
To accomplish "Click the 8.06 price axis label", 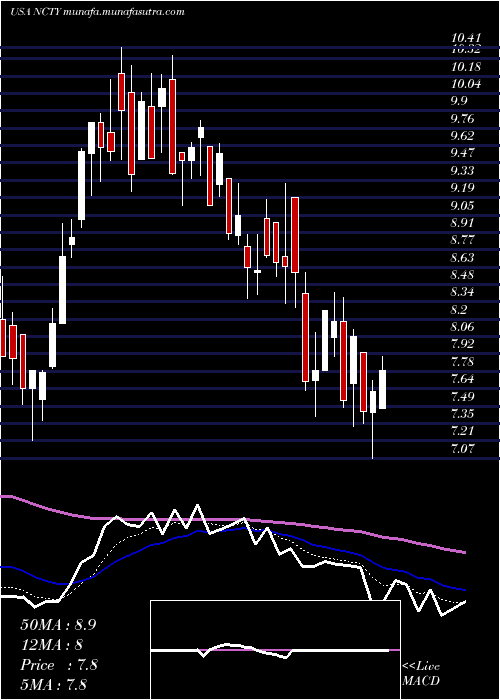I will pos(462,326).
